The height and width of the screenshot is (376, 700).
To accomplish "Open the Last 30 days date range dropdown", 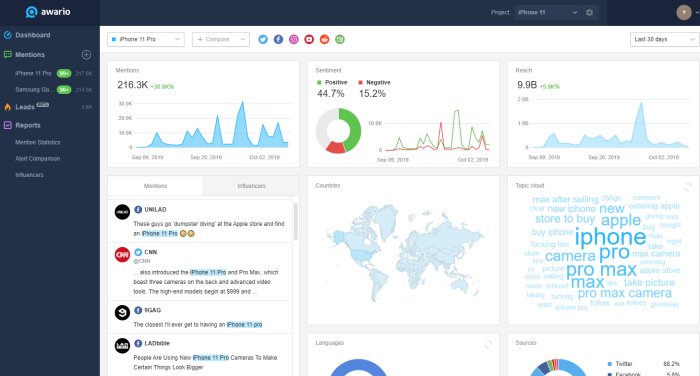I will tap(664, 39).
